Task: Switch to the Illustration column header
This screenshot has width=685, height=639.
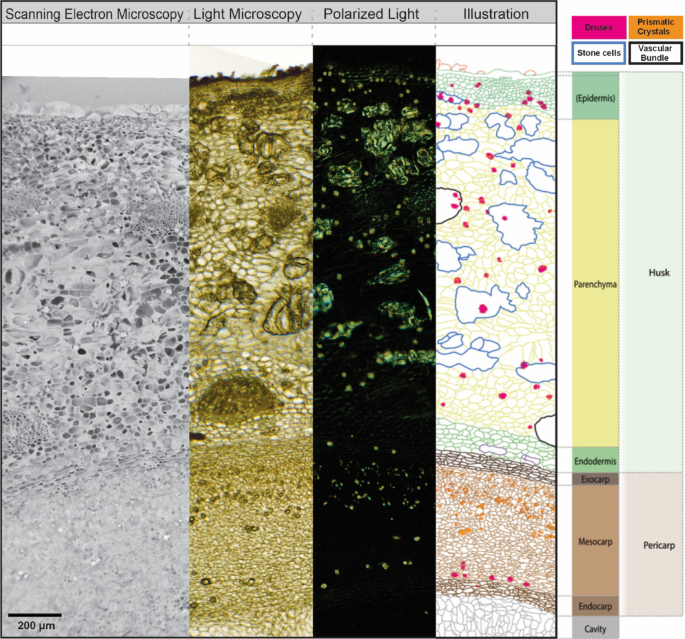Action: pos(496,14)
